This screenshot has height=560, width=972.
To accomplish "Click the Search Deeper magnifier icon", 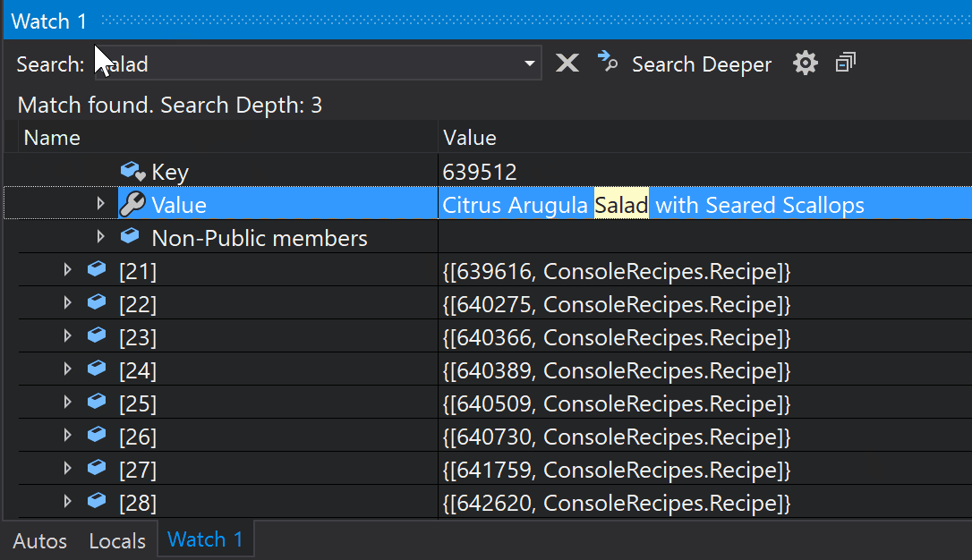I will click(x=607, y=63).
